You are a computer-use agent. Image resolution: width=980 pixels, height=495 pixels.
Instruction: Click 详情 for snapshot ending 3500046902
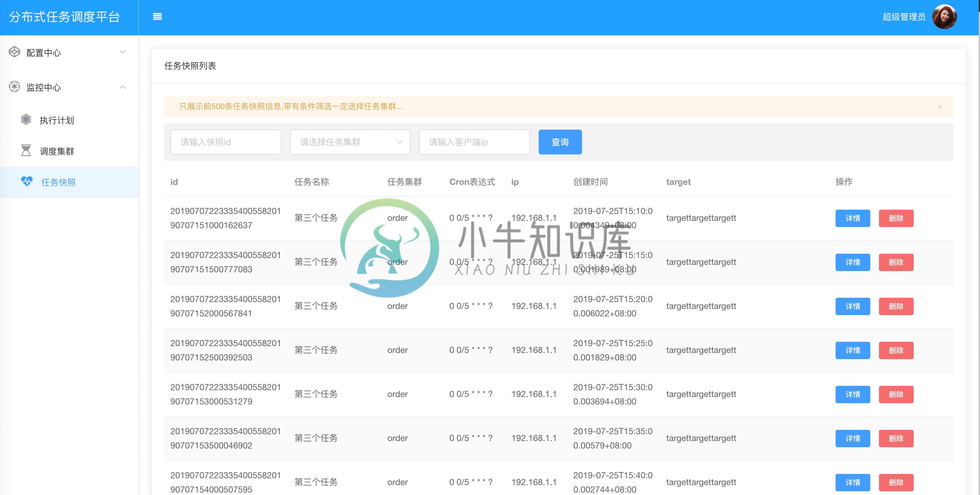853,439
